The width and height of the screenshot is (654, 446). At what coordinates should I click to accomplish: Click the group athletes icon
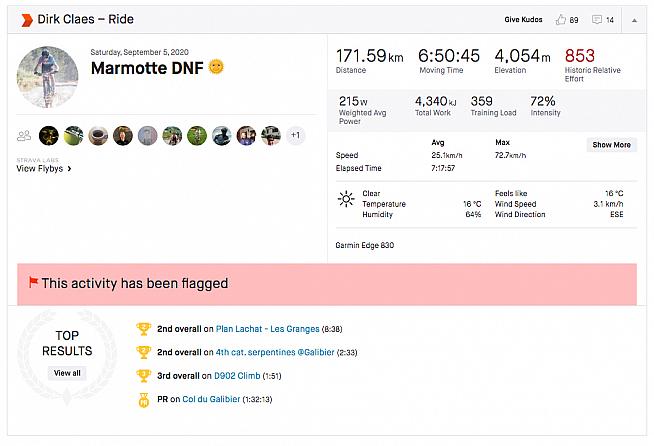pyautogui.click(x=24, y=135)
